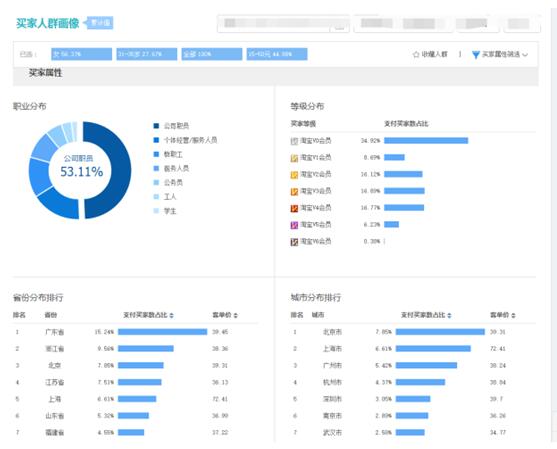Image resolution: width=557 pixels, height=449 pixels.
Task: Click the 淘宝V5会员 purple badge icon
Action: point(294,225)
